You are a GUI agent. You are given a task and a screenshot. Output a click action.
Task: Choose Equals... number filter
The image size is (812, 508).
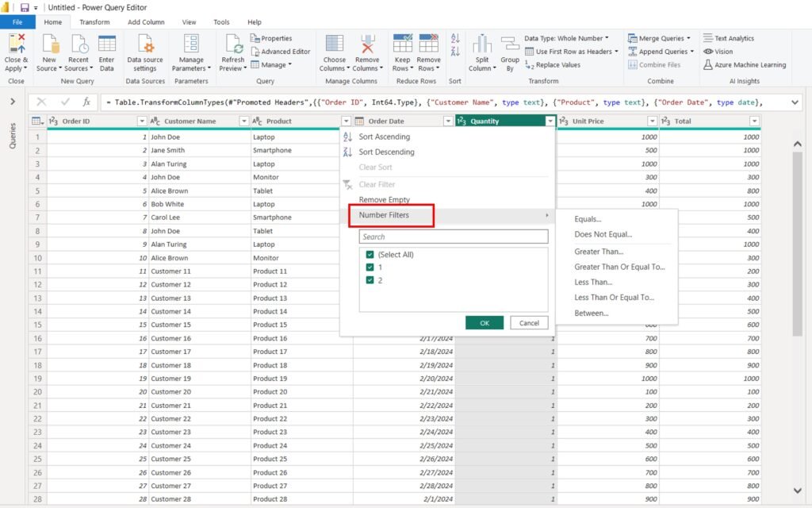[x=588, y=219]
